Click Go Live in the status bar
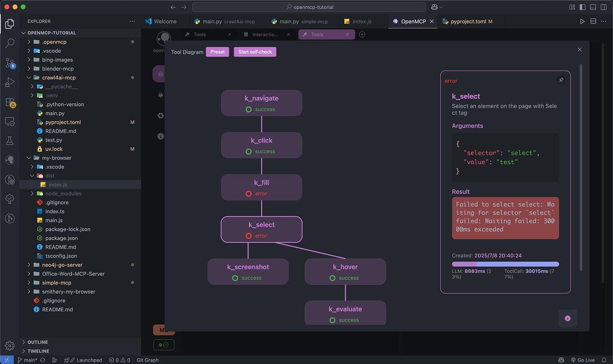 pos(582,360)
